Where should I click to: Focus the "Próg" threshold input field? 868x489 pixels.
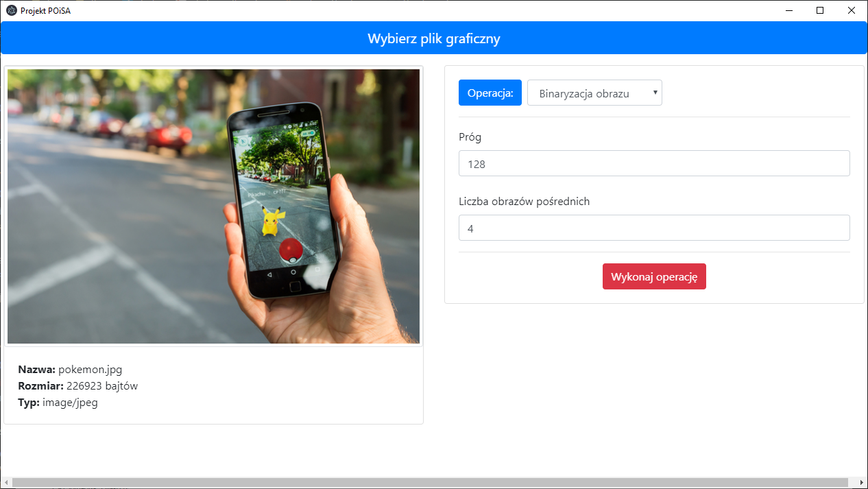click(x=653, y=163)
